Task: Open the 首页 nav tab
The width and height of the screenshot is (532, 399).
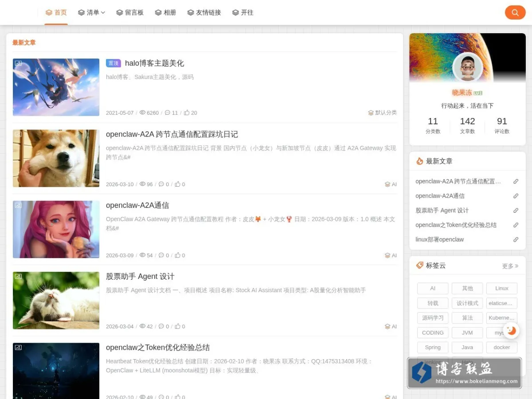Action: click(x=56, y=12)
